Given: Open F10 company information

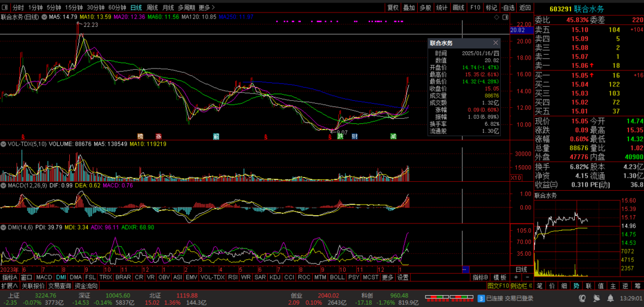Looking at the screenshot, I should point(475,8).
